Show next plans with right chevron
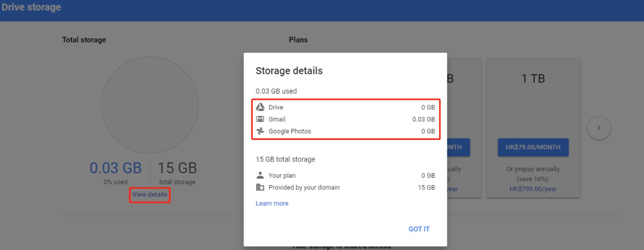The width and height of the screenshot is (644, 250). (599, 128)
